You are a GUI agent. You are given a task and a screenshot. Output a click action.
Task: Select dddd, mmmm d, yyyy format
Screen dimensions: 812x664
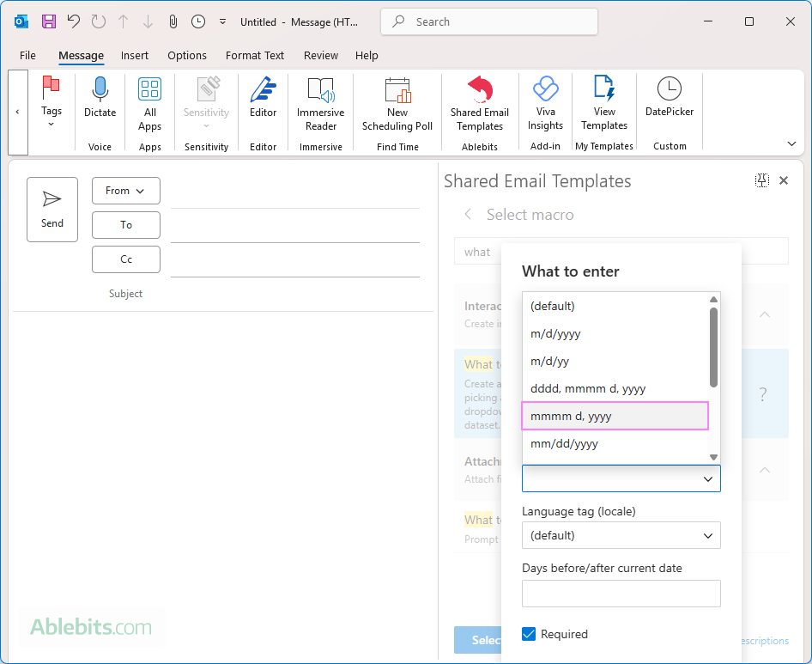pyautogui.click(x=615, y=388)
